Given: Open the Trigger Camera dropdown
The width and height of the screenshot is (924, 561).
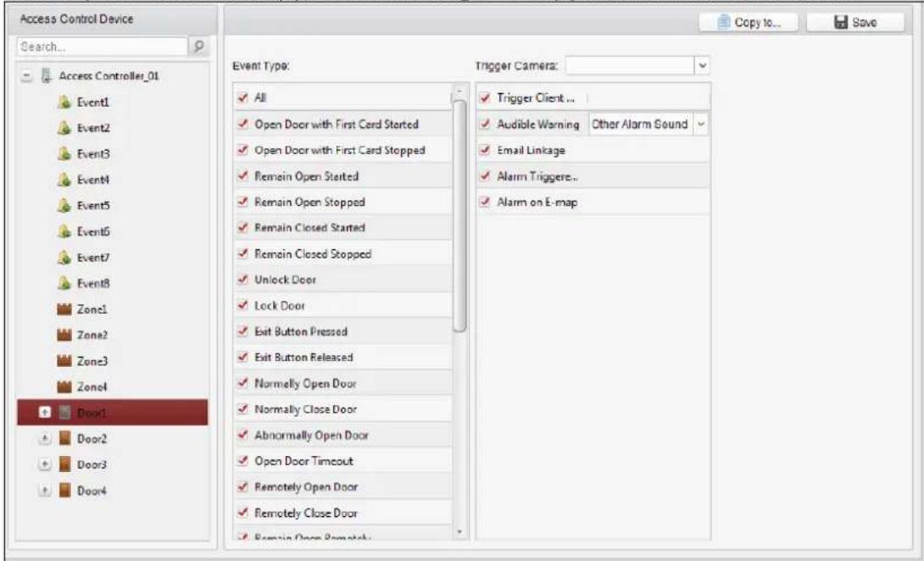Looking at the screenshot, I should pos(702,65).
